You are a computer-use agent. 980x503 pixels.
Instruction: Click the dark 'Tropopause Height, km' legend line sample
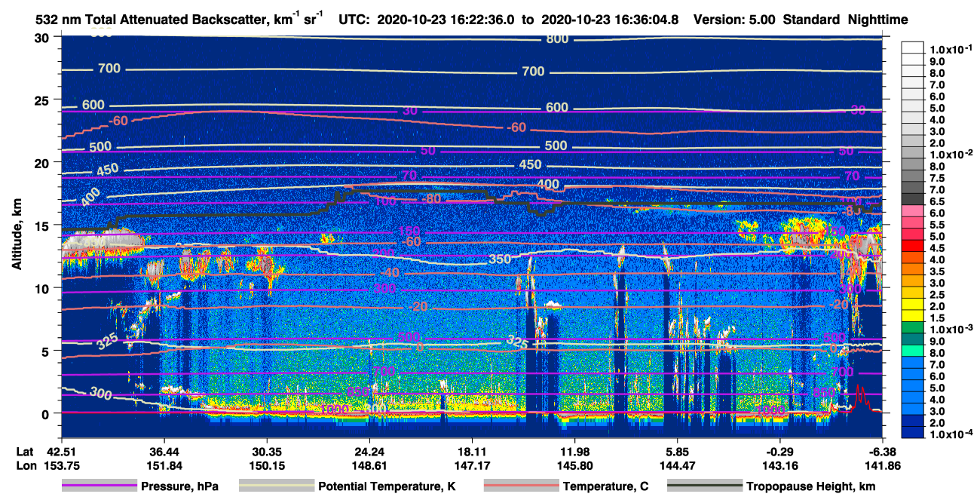click(x=705, y=486)
